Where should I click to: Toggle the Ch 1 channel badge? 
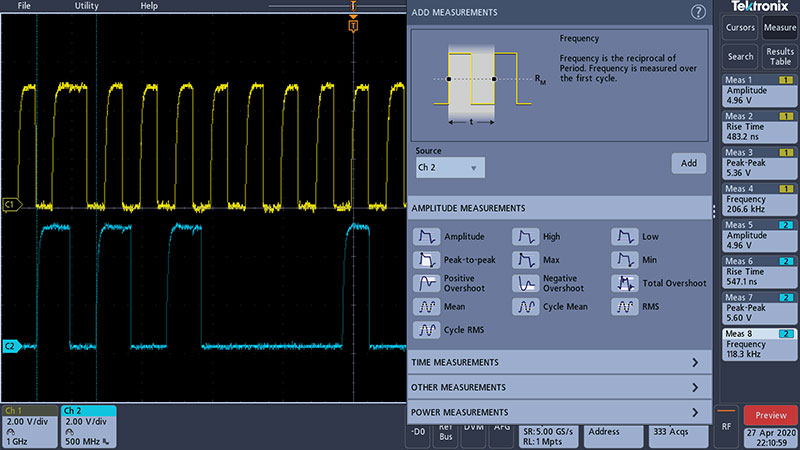point(29,426)
